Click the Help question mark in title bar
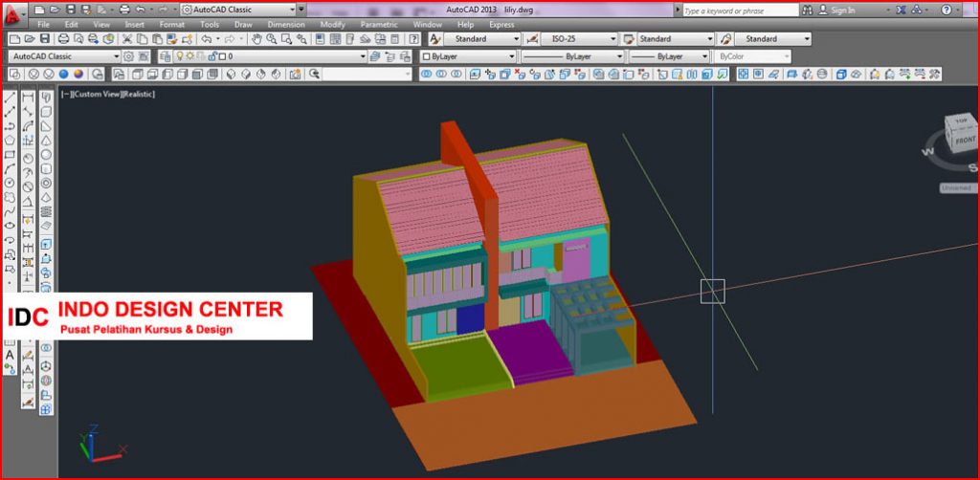 coord(947,10)
